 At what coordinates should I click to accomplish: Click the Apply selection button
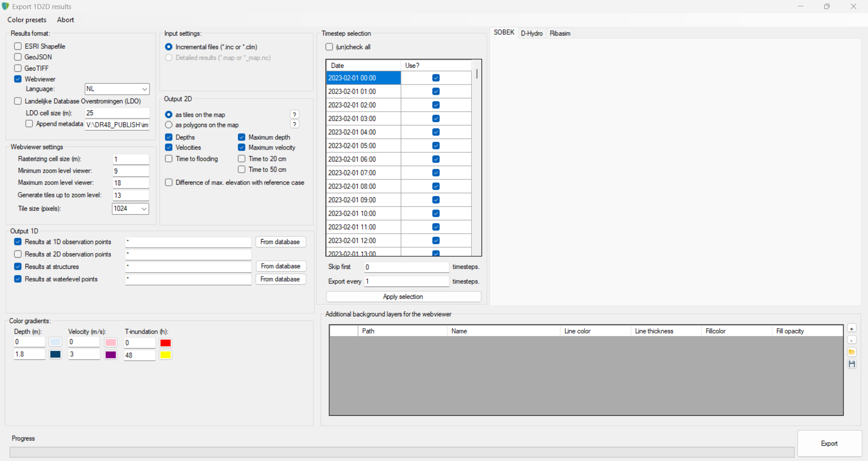pyautogui.click(x=403, y=296)
